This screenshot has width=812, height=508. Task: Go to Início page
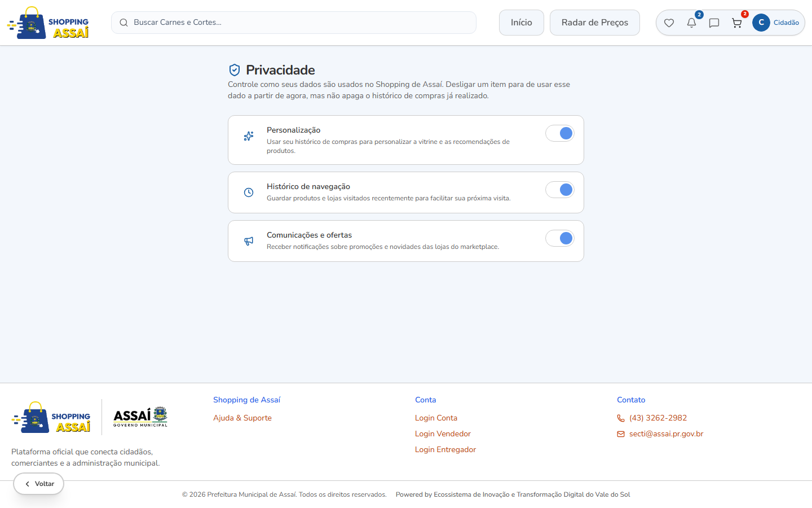tap(522, 23)
